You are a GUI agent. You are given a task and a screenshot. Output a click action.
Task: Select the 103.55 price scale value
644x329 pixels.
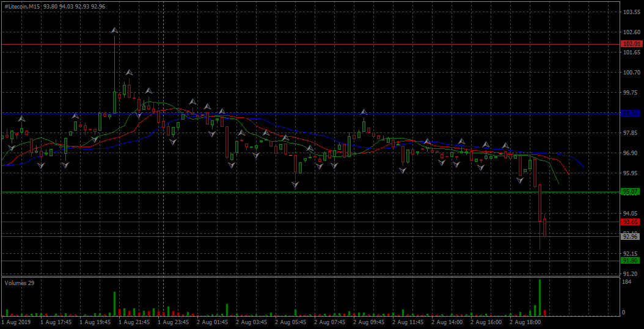(632, 12)
